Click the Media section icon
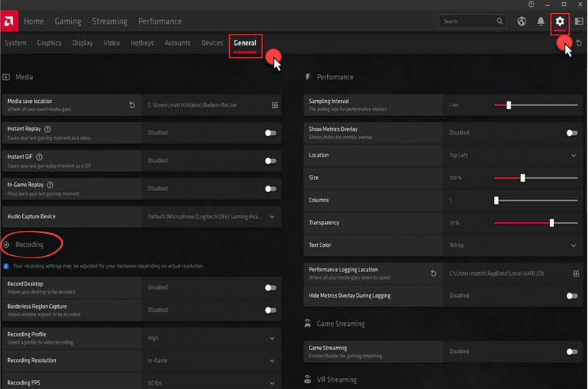Viewport: 588px width, 389px height. [x=7, y=77]
